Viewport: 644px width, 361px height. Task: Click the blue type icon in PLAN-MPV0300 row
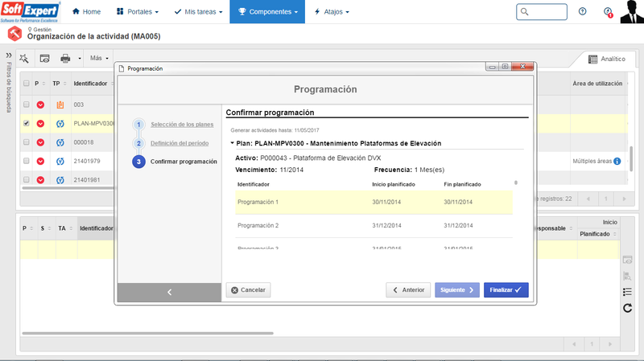[x=60, y=124]
